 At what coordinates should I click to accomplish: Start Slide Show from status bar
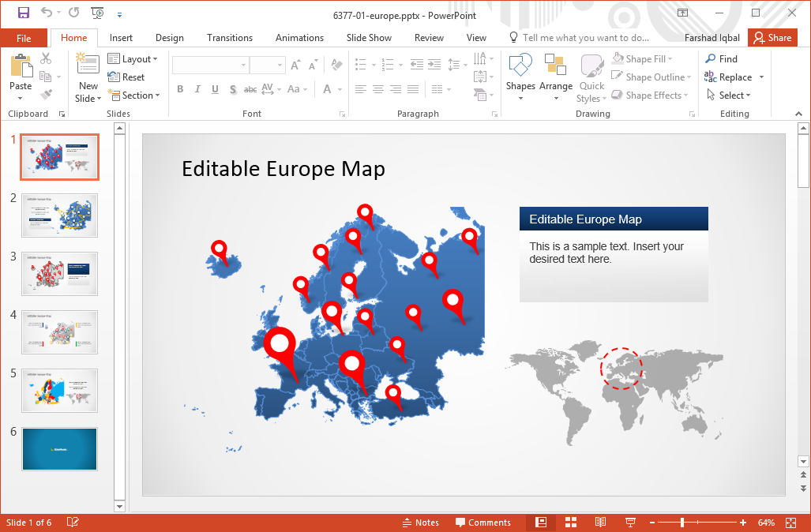click(630, 523)
